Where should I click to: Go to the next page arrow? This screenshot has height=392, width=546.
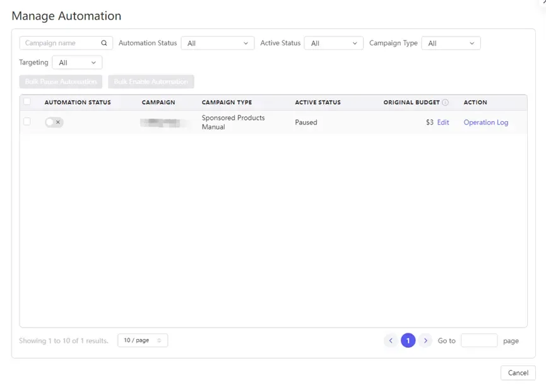coord(425,340)
